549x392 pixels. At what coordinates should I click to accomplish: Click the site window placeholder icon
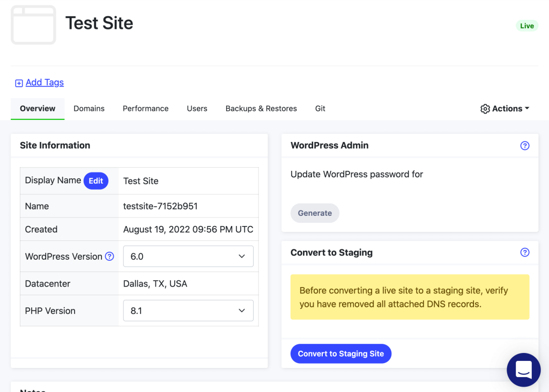(x=33, y=25)
